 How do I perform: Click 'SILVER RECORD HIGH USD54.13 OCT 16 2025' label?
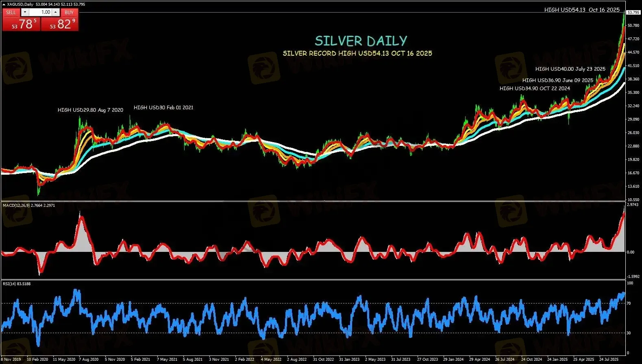pos(357,53)
